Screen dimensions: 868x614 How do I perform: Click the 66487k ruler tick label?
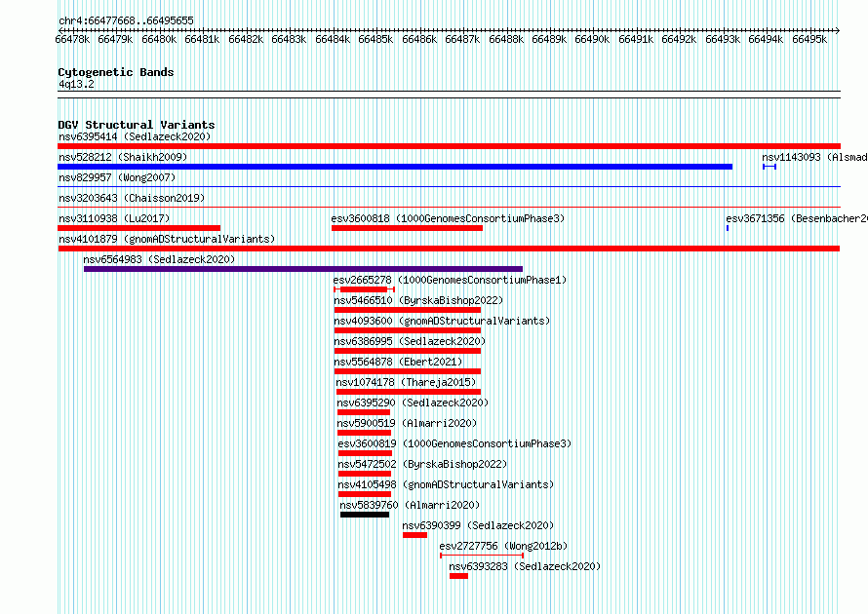pos(462,39)
